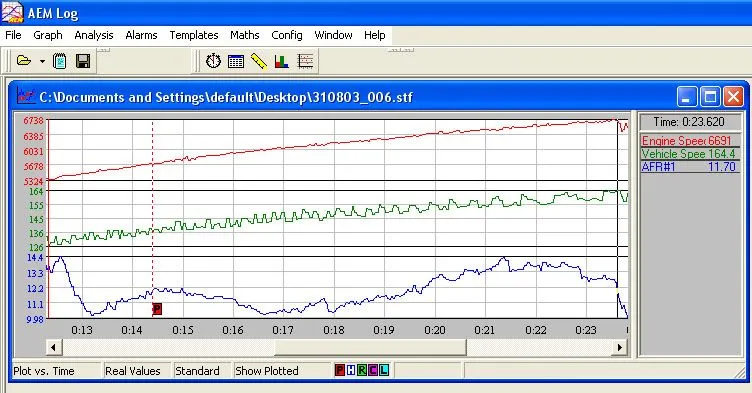Click the horizontal scrollbar thumb
Image resolution: width=752 pixels, height=393 pixels.
[371, 347]
